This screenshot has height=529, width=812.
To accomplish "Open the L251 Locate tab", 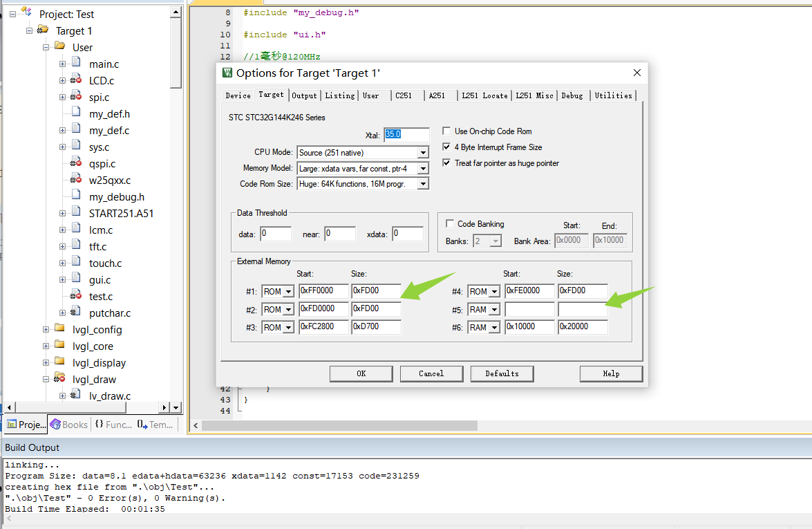I will (484, 95).
